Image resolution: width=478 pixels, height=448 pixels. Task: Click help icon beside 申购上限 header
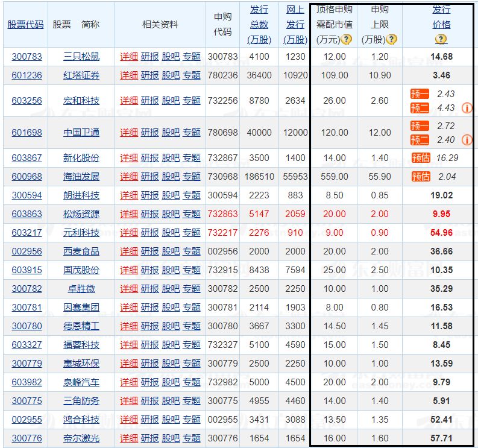(391, 39)
